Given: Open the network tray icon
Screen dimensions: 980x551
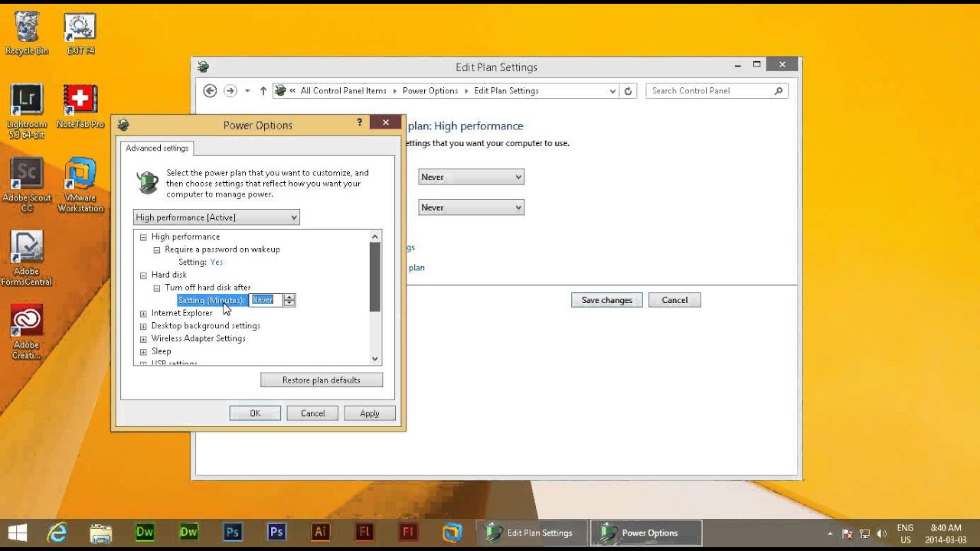Looking at the screenshot, I should [x=864, y=533].
